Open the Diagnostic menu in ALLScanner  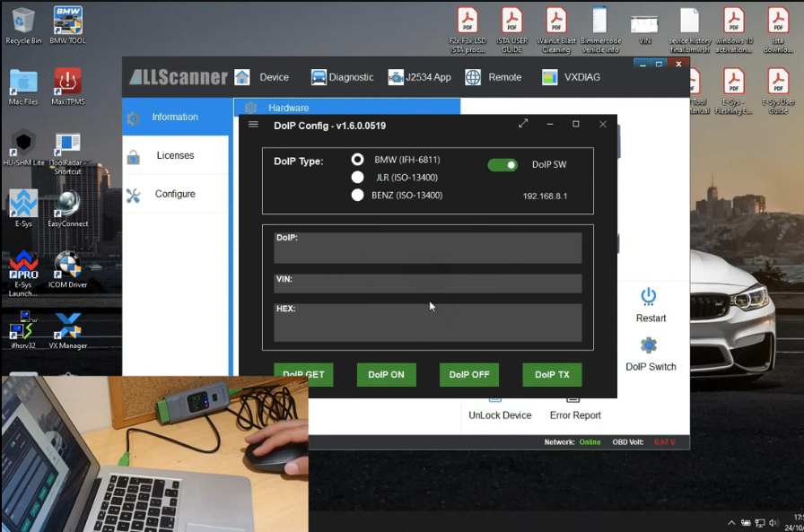(x=342, y=77)
